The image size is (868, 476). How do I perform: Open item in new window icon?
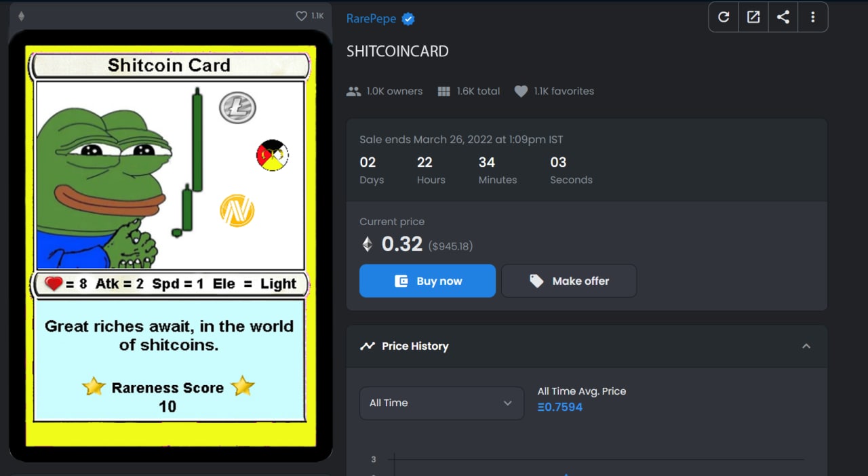(x=753, y=17)
